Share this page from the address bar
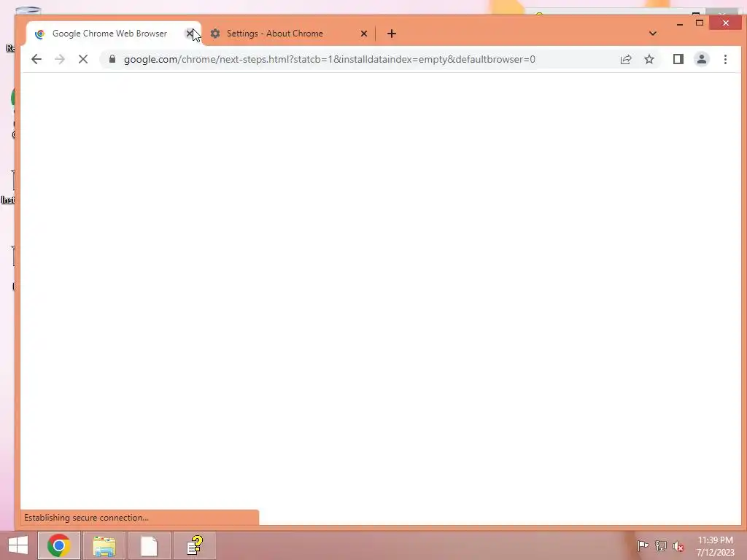 pos(625,59)
